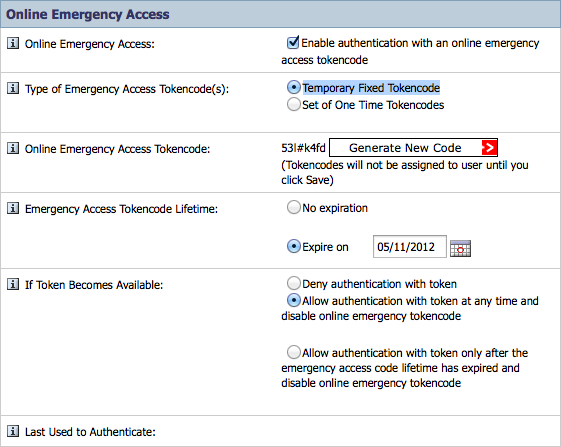The image size is (561, 447).
Task: Choose Allow authentication only after lifetime expired
Action: click(293, 352)
